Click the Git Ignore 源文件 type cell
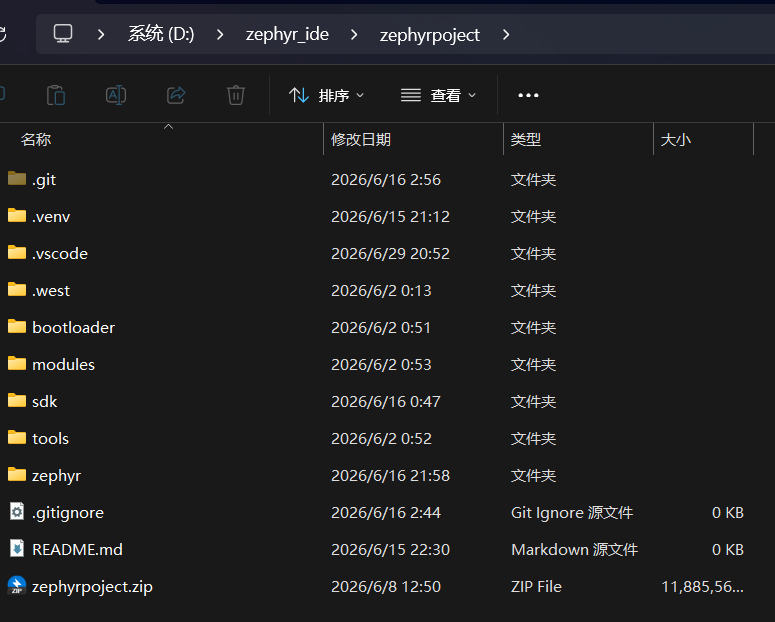The height and width of the screenshot is (622, 775). [572, 513]
